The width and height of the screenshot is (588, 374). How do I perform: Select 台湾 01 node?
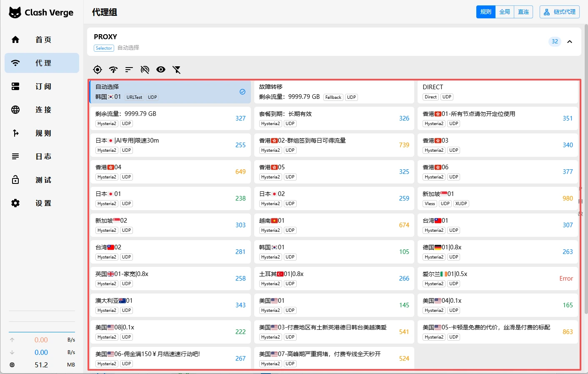[498, 225]
